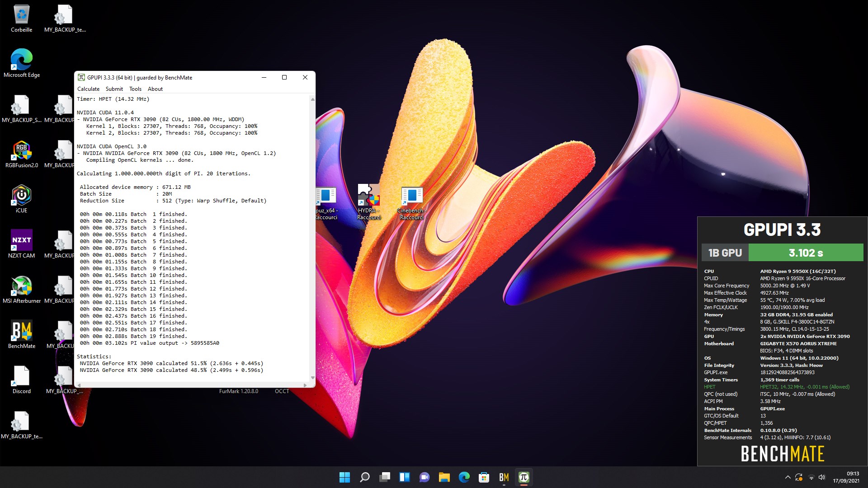Minimize the GPUPI window
Screen dimensions: 868x488
point(264,77)
